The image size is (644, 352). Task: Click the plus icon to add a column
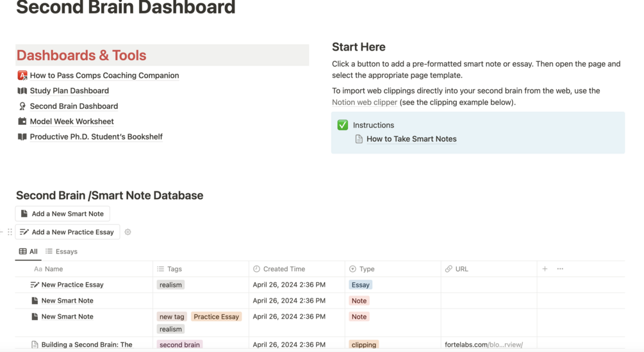(545, 269)
